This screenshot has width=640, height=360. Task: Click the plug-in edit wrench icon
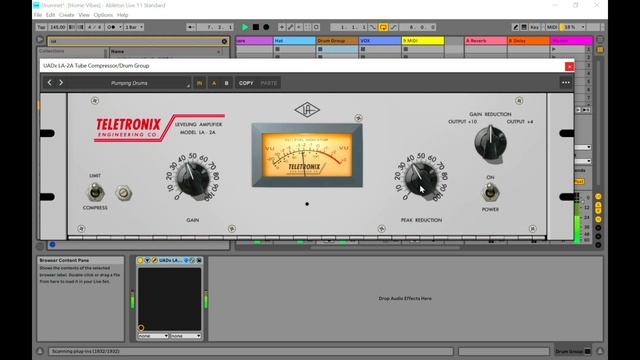point(154,260)
